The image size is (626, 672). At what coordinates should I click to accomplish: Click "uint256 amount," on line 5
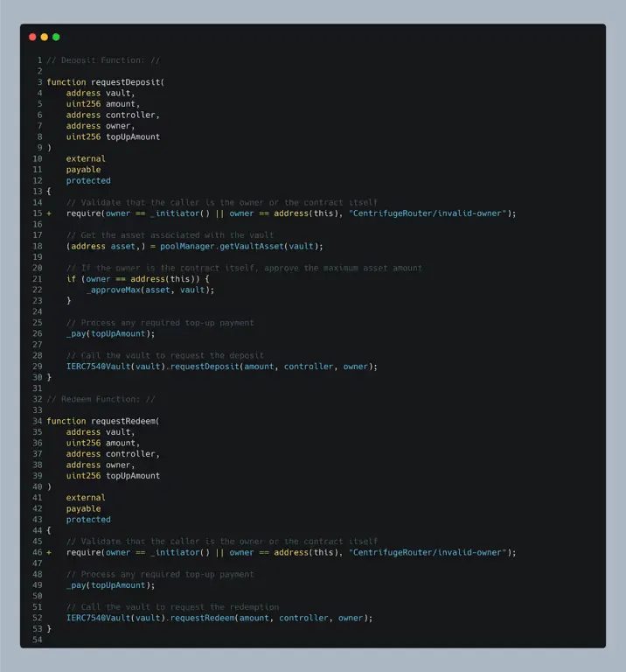point(103,104)
